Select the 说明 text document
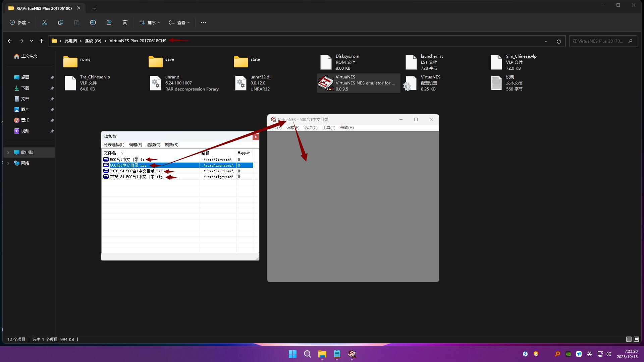 coord(506,83)
